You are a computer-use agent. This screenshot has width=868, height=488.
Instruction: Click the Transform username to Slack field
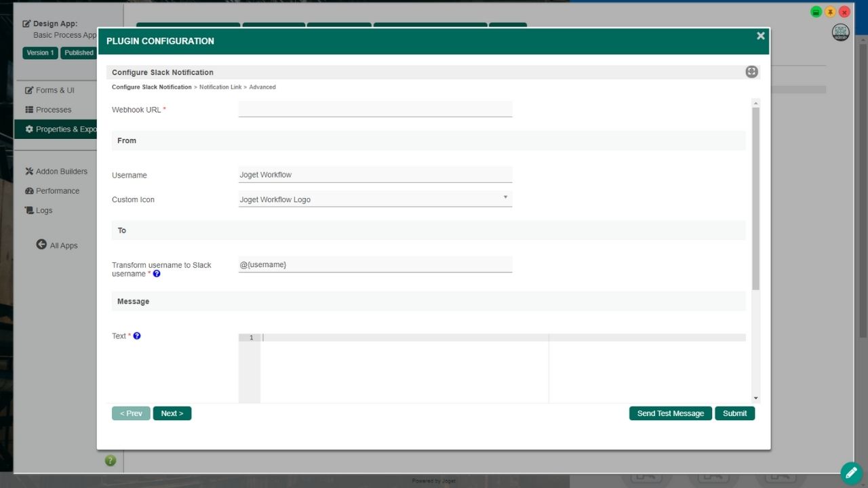point(375,264)
